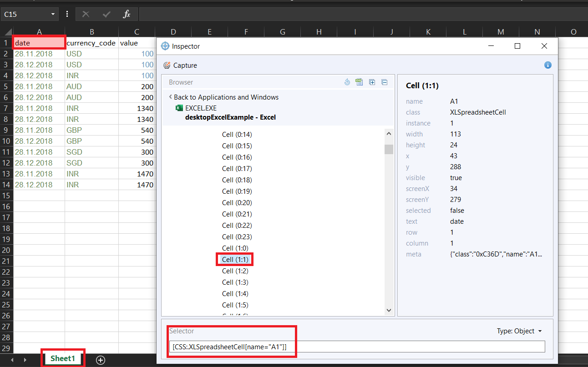This screenshot has height=367, width=588.
Task: Click inside the Excel formula bar
Action: 363,14
